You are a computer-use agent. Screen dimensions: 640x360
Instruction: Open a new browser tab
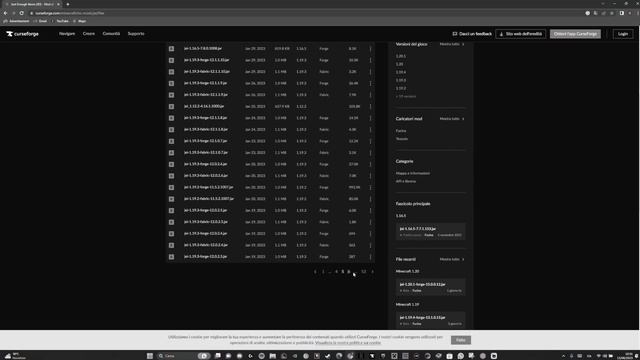pos(68,4)
